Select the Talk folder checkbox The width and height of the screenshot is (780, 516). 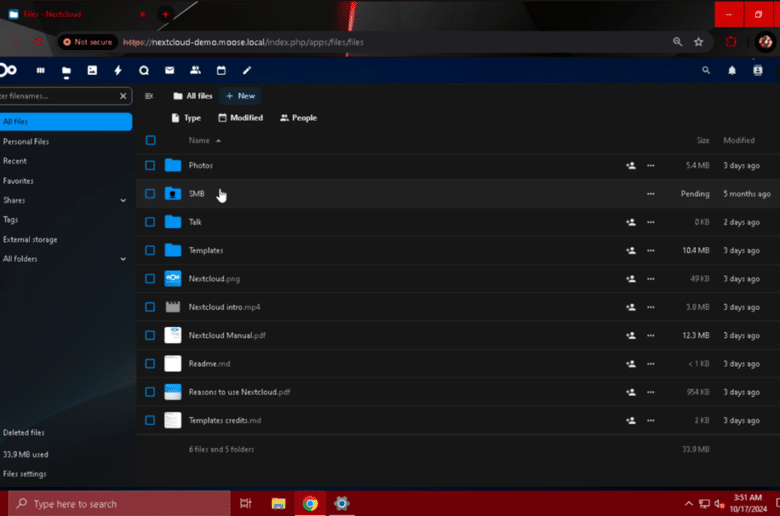click(x=150, y=222)
